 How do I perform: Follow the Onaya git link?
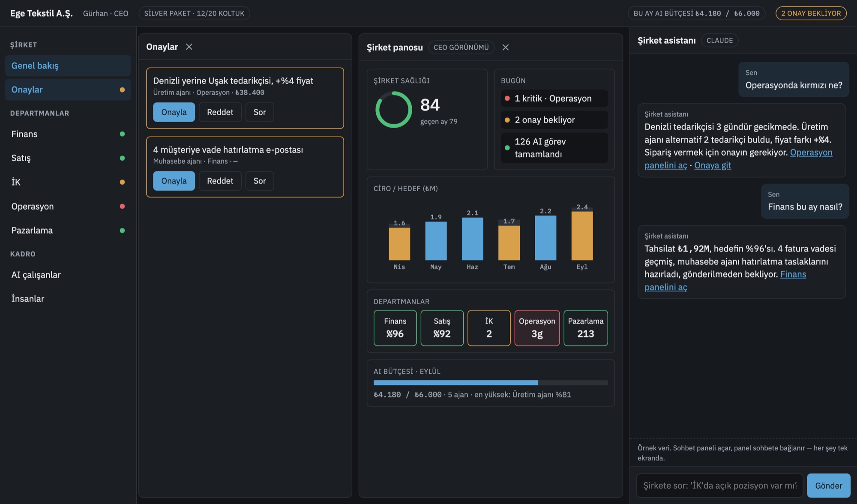(x=713, y=165)
